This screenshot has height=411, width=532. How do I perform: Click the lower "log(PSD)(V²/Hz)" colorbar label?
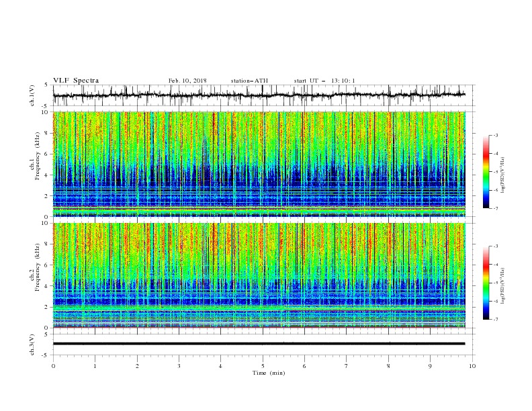[502, 285]
